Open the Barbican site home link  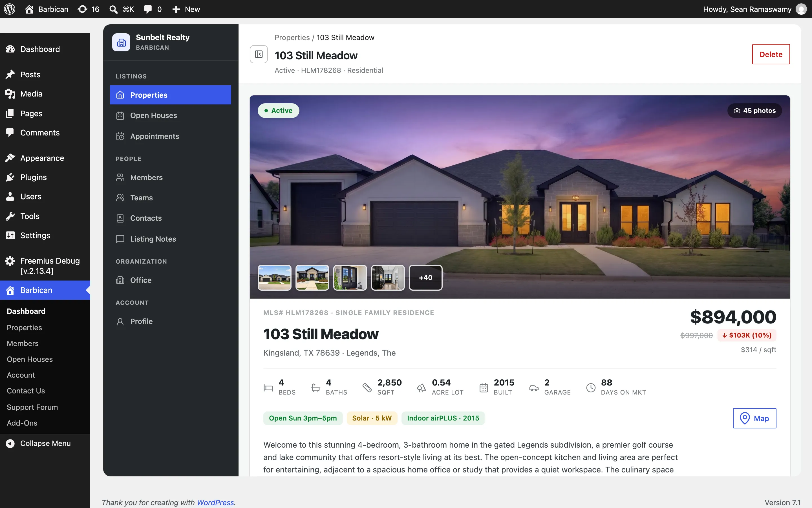click(47, 9)
